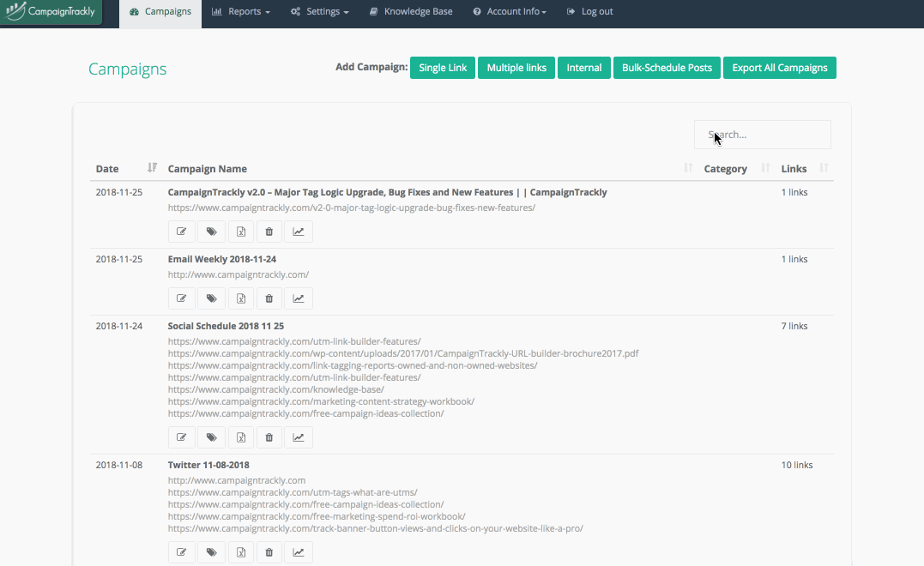Expand the Settings dropdown
Viewport: 924px width, 566px height.
point(319,12)
